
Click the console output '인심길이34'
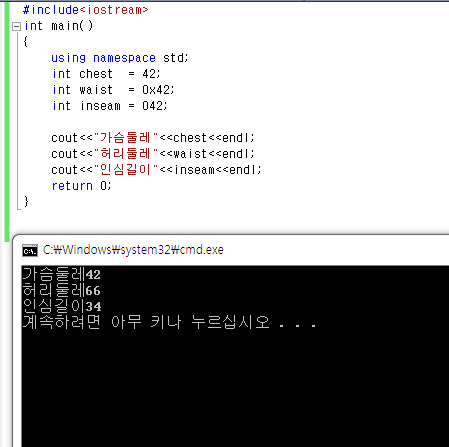point(62,306)
